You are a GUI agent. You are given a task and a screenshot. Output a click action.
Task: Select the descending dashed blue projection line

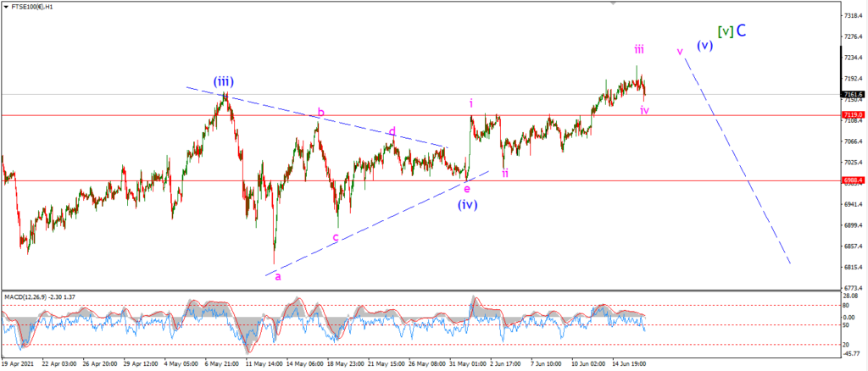[737, 160]
